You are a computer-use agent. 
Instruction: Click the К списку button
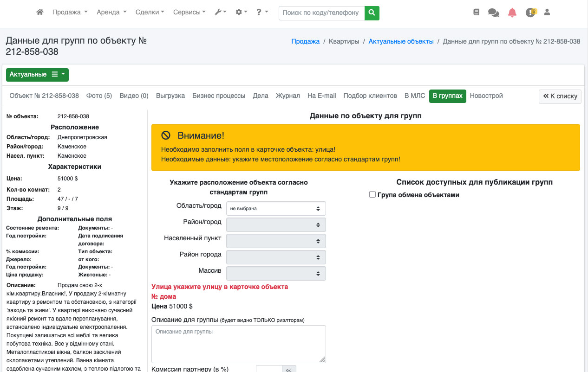click(x=560, y=96)
